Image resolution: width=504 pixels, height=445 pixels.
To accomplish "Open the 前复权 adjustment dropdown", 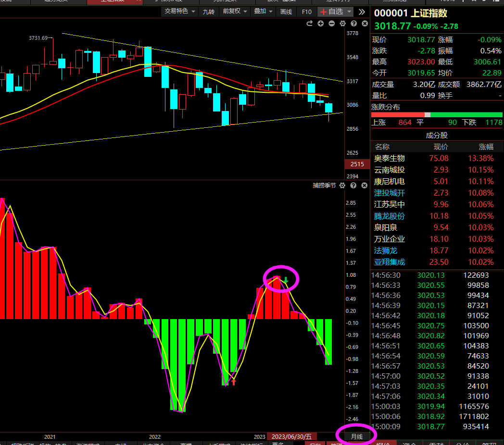I will coord(235,12).
